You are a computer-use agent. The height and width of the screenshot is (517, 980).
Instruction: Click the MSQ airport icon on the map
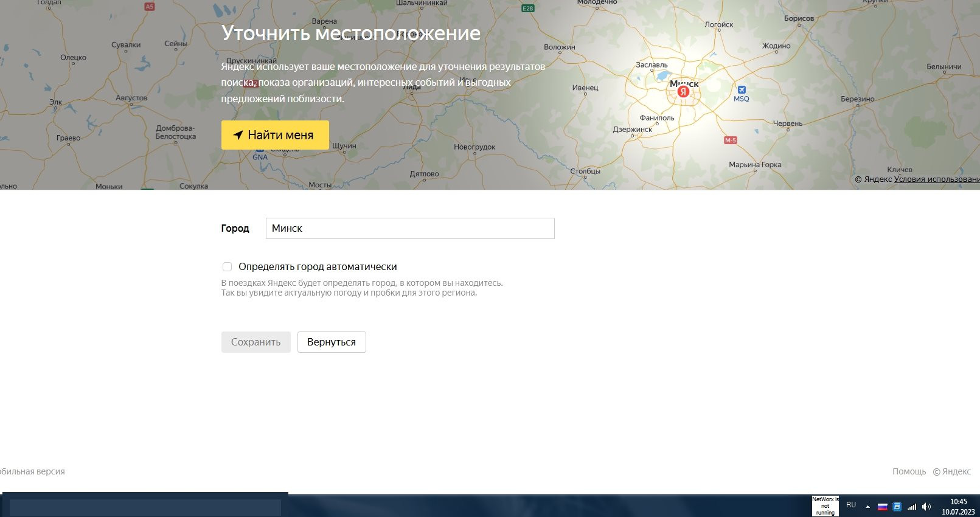pyautogui.click(x=742, y=89)
